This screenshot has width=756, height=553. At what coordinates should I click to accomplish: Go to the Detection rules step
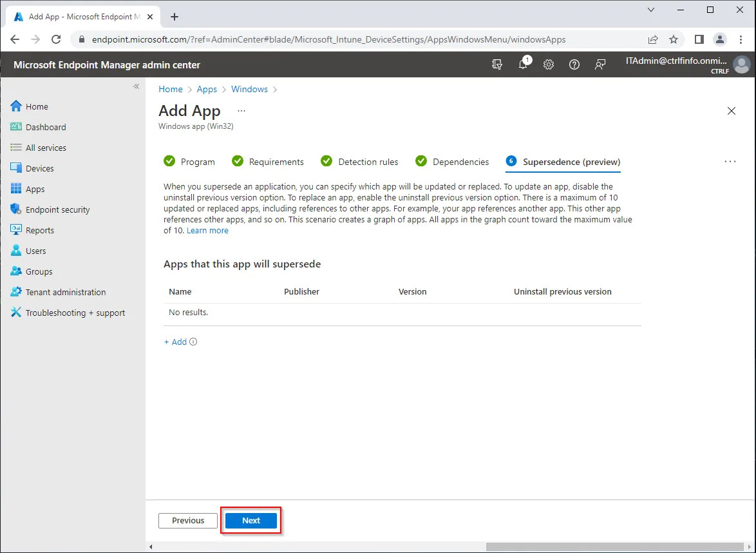coord(360,162)
